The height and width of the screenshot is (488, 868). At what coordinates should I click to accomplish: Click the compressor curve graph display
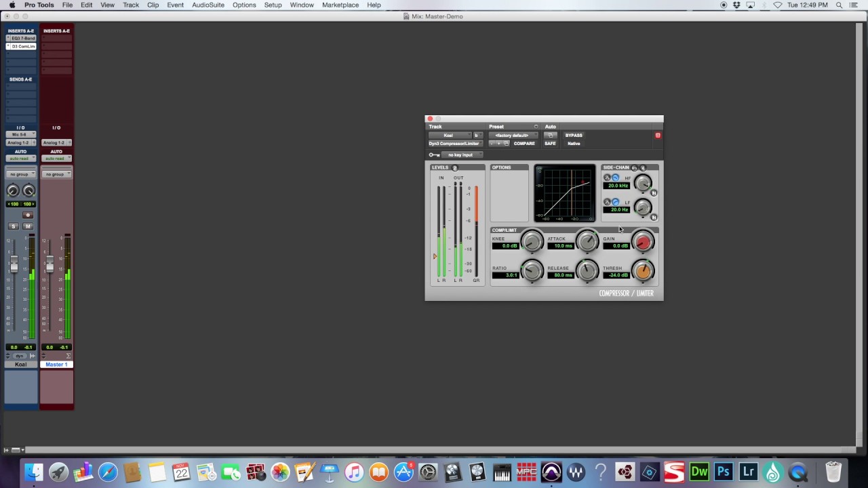tap(565, 193)
